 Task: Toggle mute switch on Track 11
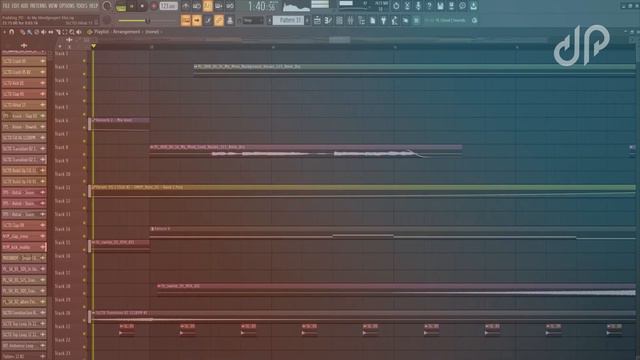point(84,194)
